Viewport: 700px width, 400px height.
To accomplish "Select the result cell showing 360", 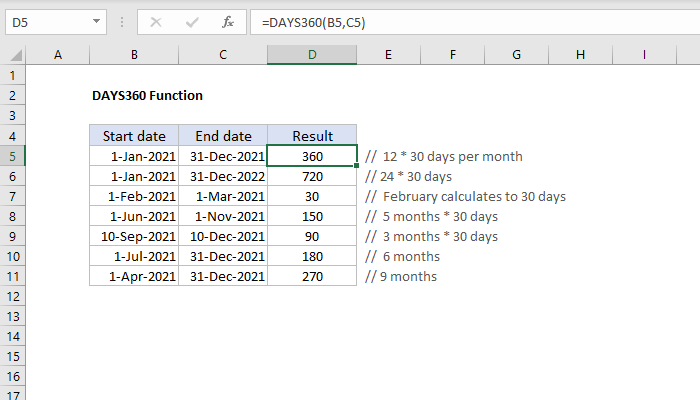I will [x=312, y=156].
